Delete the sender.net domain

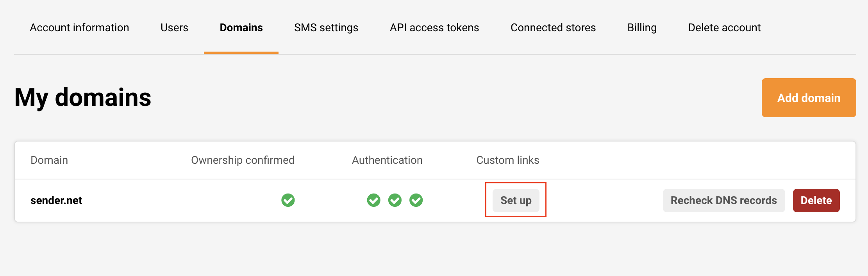pos(816,200)
